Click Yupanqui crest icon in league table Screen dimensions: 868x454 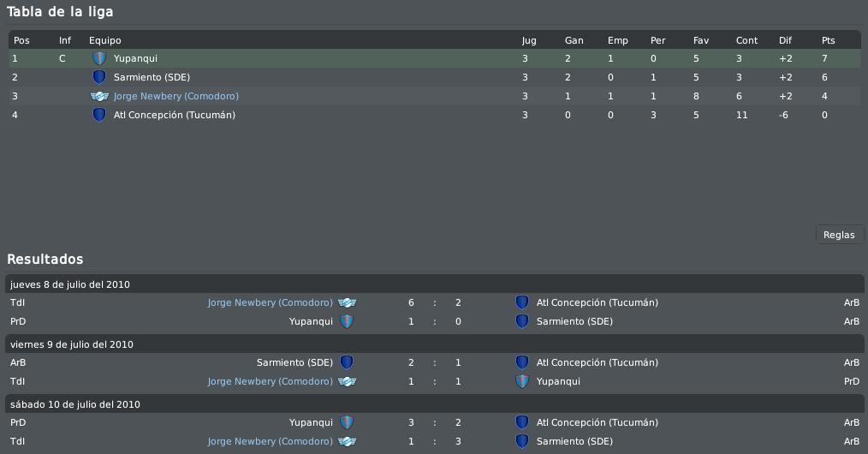point(99,58)
